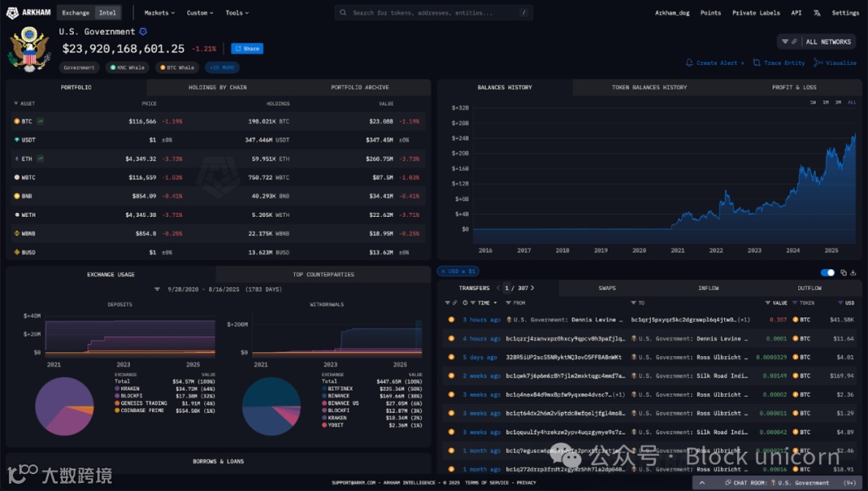Viewport: 868px width, 491px height.
Task: Click the clock icon in Time column header
Action: pyautogui.click(x=465, y=303)
